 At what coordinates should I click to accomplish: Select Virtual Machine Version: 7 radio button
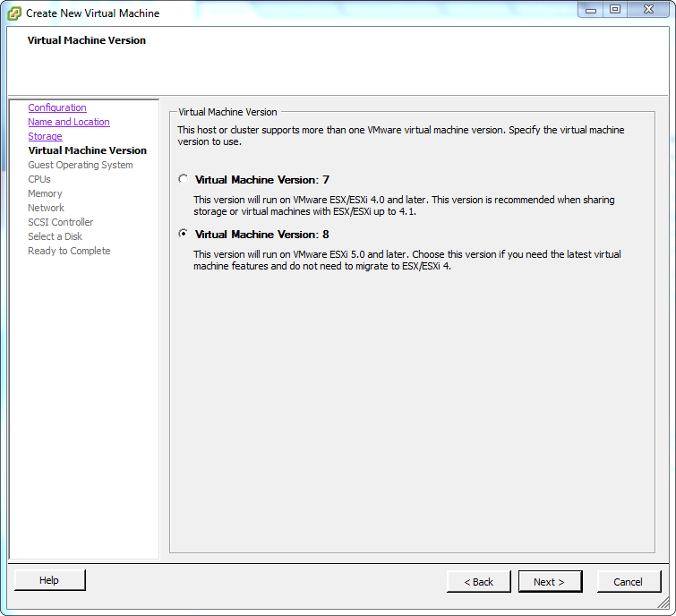coord(184,179)
